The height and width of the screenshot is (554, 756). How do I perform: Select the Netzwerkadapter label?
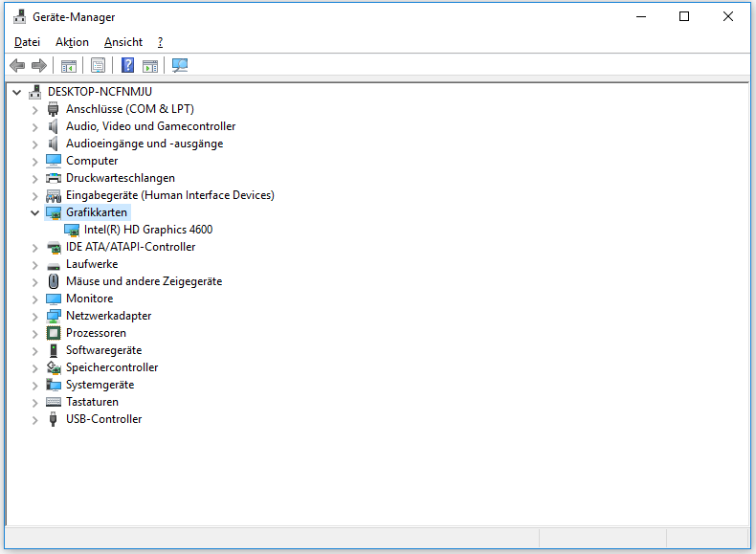click(x=108, y=316)
